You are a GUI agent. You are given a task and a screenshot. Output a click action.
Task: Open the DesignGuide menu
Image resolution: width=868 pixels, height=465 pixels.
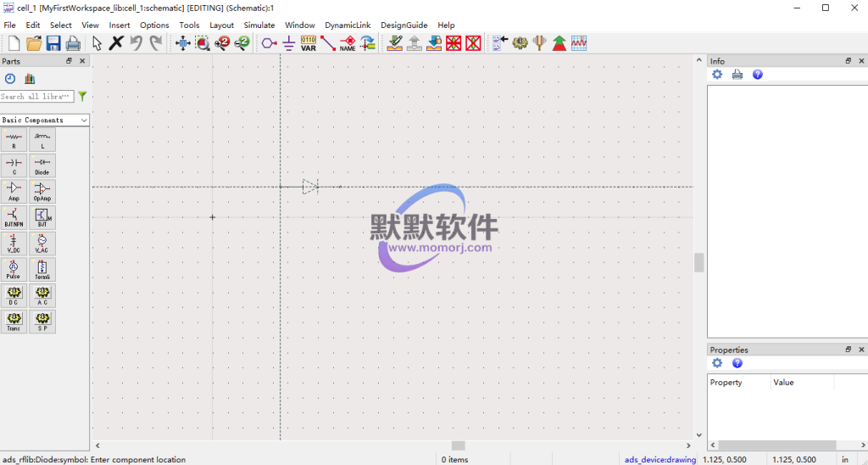coord(405,25)
